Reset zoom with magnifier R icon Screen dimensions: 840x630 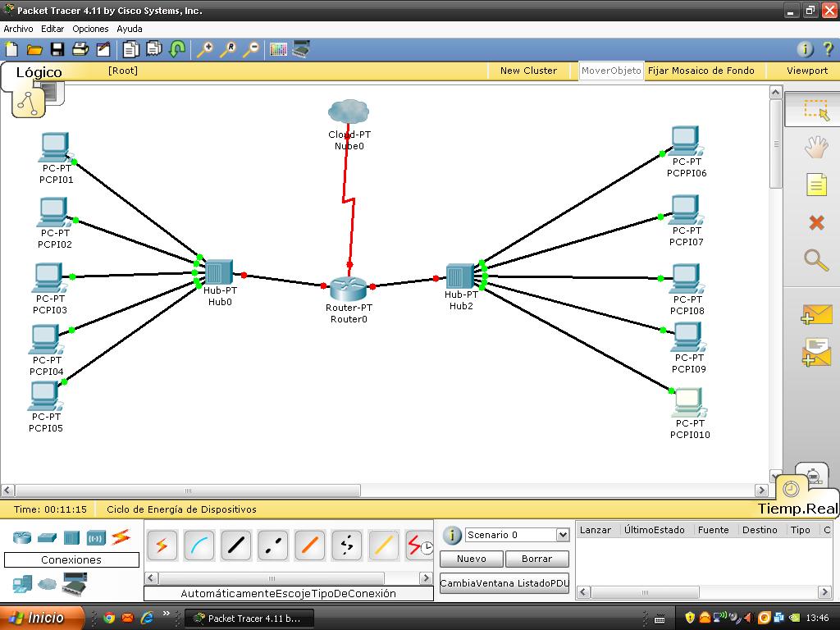tap(228, 49)
